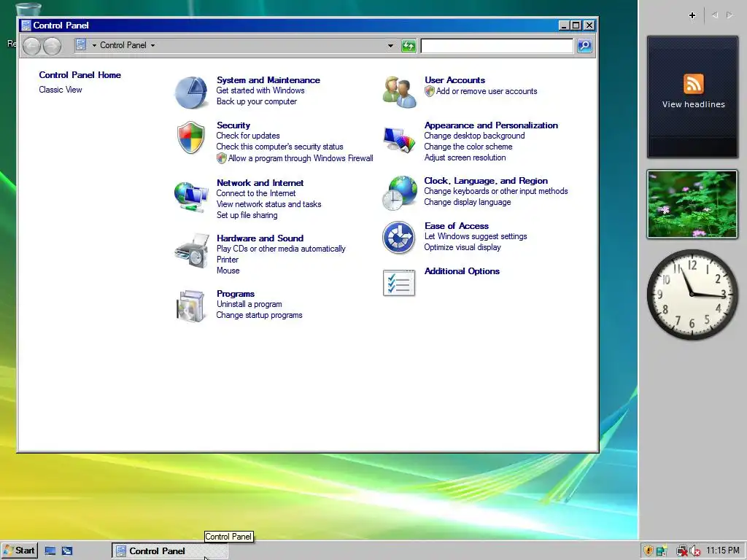The height and width of the screenshot is (560, 747).
Task: Open the Network and Internet globe icon
Action: (x=191, y=195)
